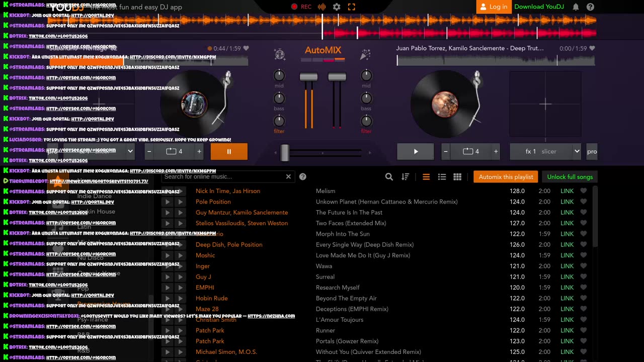Screen dimensions: 644x362
Task: Click the disco ball icon beside AutoMIX
Action: (280, 54)
